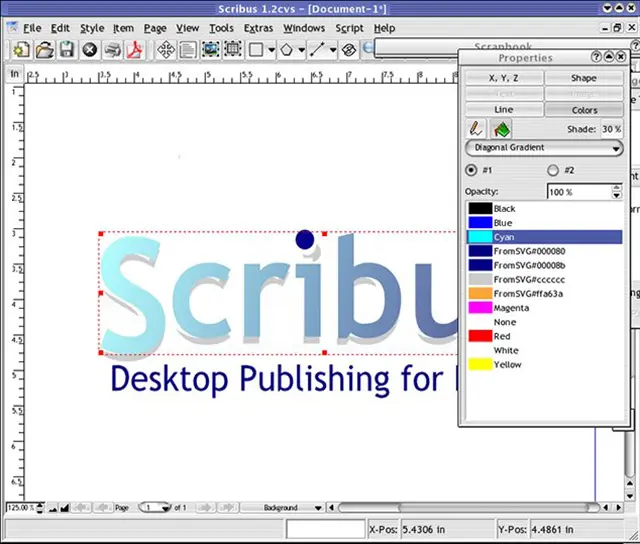The height and width of the screenshot is (544, 640).
Task: Click the X, Y, Z button
Action: tap(504, 77)
